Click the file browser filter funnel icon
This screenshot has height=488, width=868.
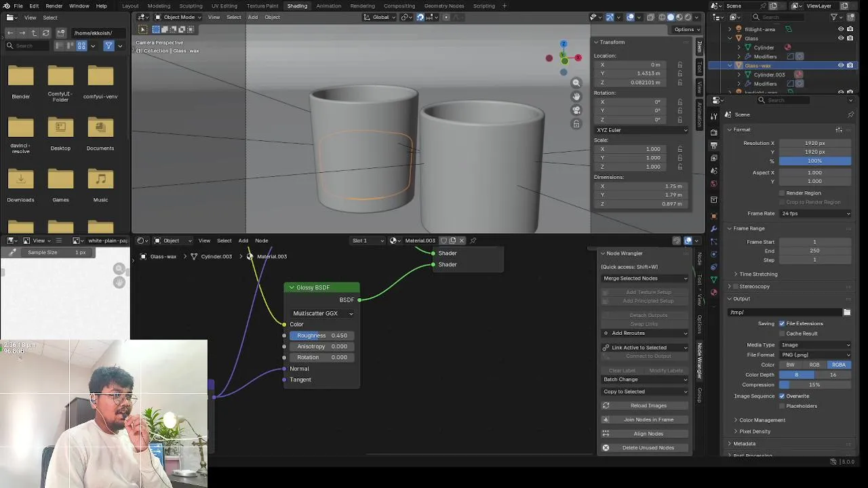pyautogui.click(x=108, y=45)
